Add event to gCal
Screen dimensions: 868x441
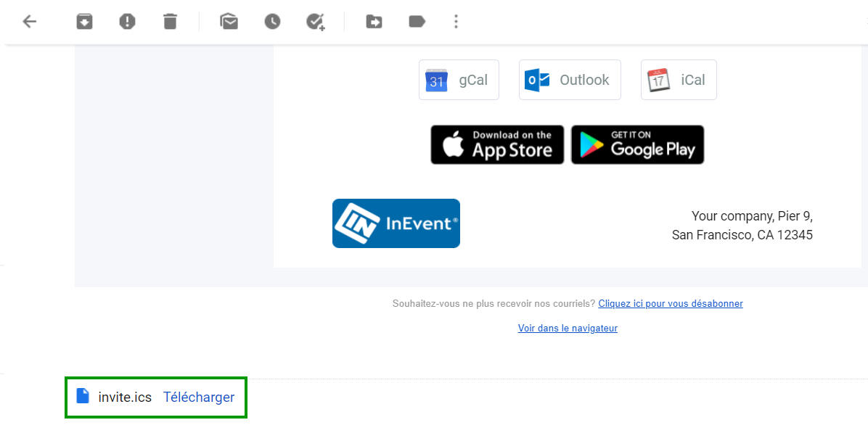tap(459, 80)
